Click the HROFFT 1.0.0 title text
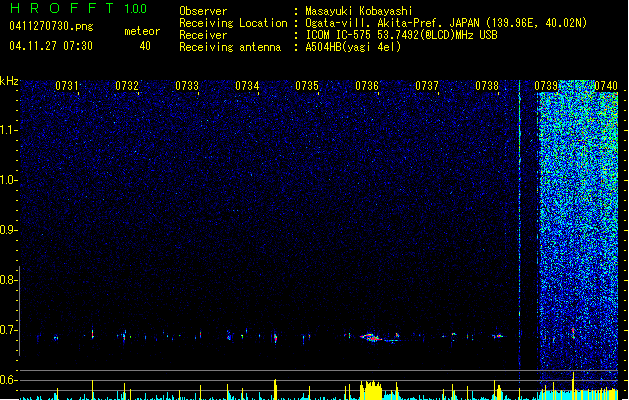 coord(79,8)
